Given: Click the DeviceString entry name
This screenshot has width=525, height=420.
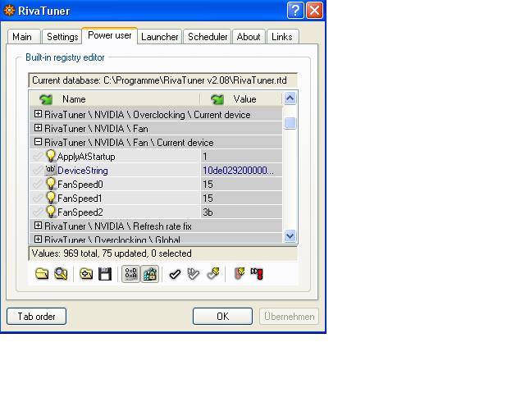Looking at the screenshot, I should 83,171.
